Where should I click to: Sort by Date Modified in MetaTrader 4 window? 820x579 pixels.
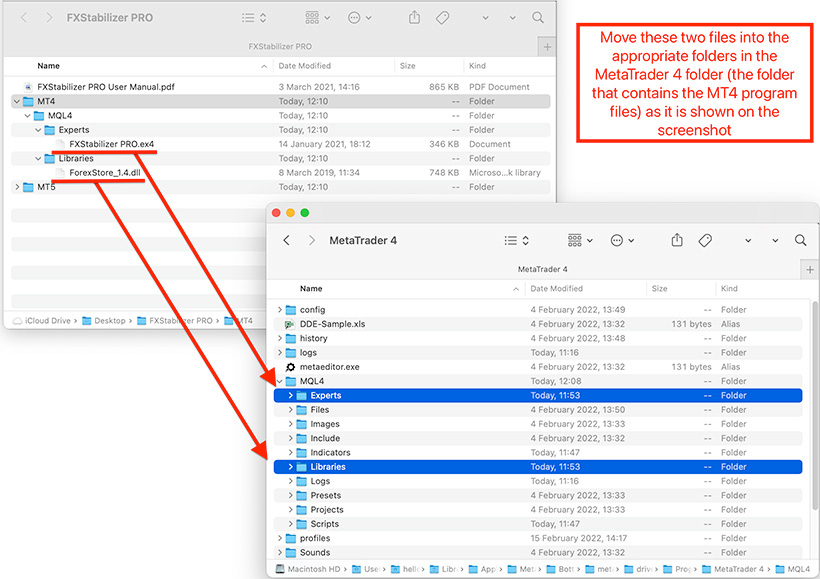point(556,289)
